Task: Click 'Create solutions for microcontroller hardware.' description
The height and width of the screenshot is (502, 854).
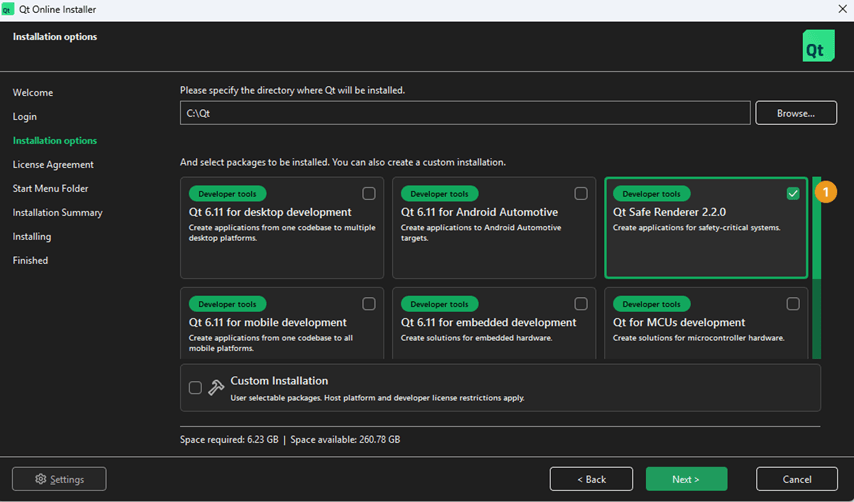Action: click(699, 338)
